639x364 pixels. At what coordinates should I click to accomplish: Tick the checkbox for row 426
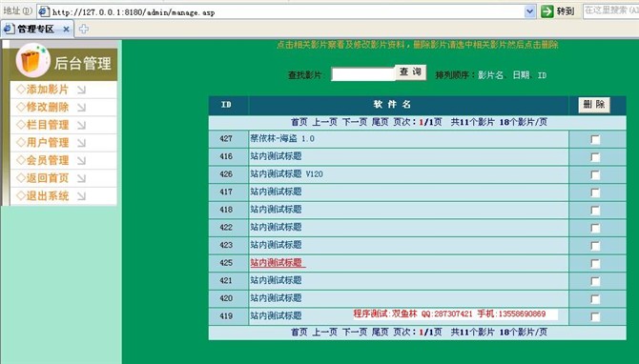tap(595, 175)
